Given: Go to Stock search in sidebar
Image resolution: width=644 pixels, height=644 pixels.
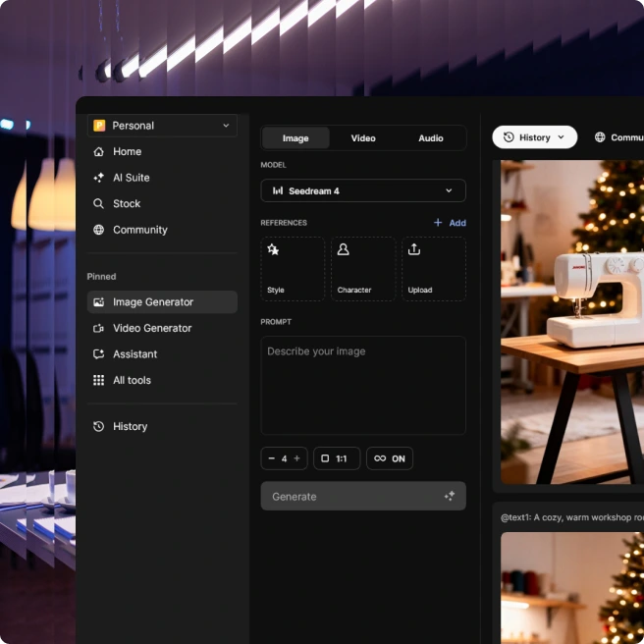Looking at the screenshot, I should 126,204.
